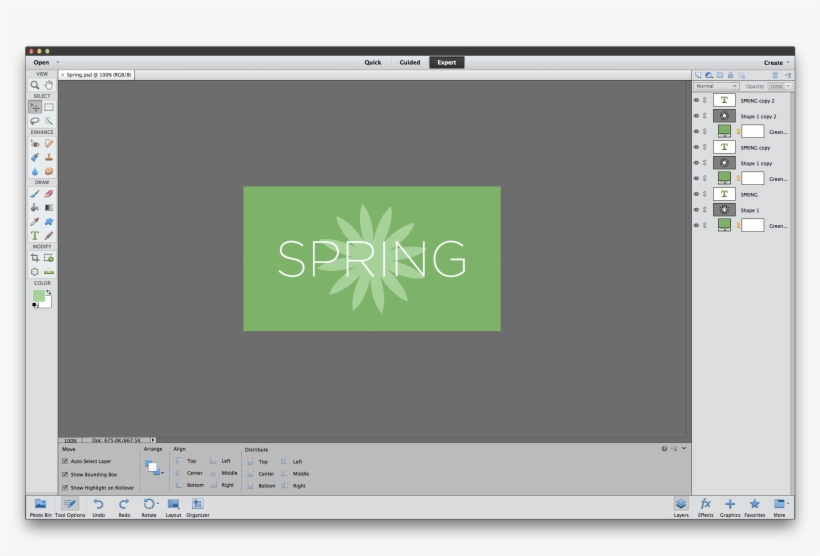Hide the SPRING text layer
The image size is (820, 556).
(x=696, y=195)
